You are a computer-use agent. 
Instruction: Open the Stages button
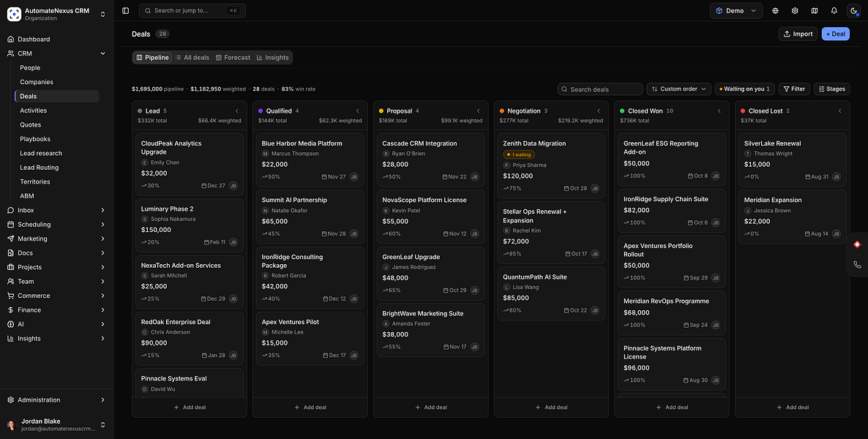pyautogui.click(x=832, y=89)
